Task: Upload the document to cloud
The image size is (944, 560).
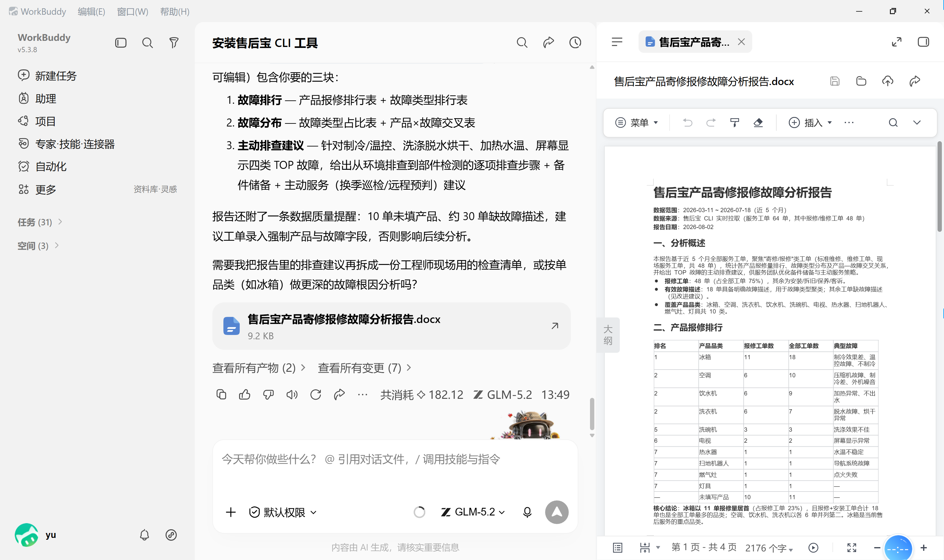Action: [887, 81]
